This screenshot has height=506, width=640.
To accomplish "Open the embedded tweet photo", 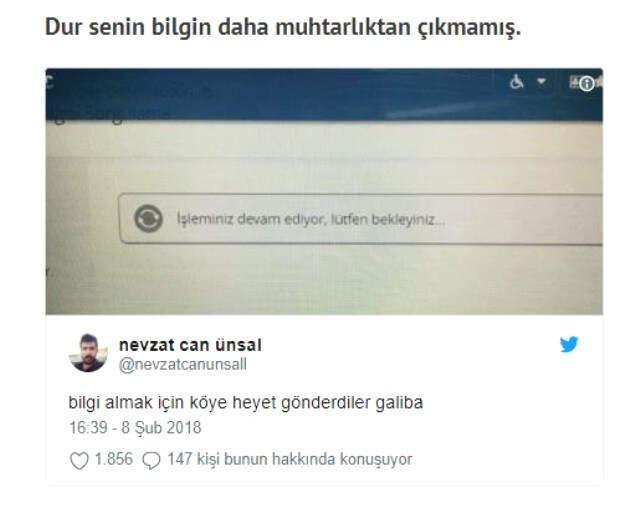I will pos(324,191).
